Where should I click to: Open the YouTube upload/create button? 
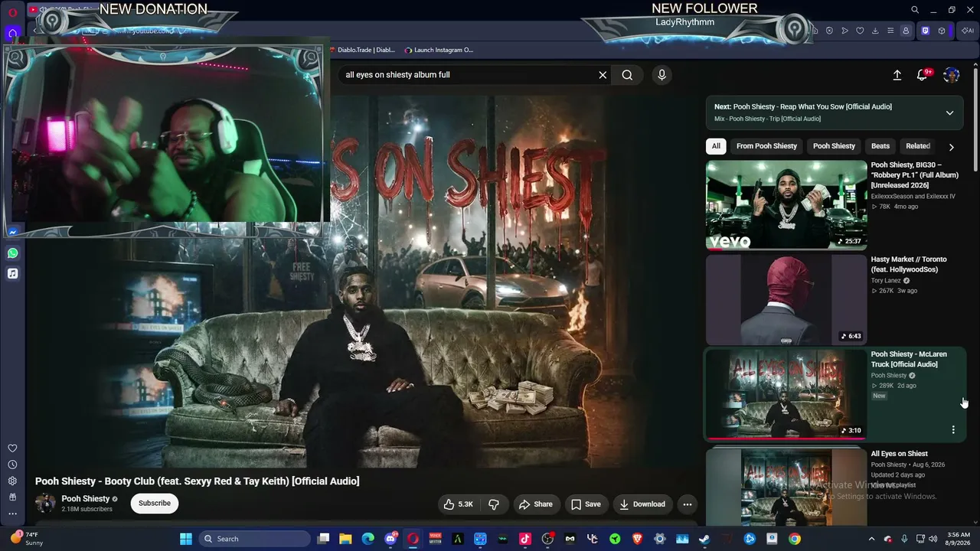tap(897, 75)
